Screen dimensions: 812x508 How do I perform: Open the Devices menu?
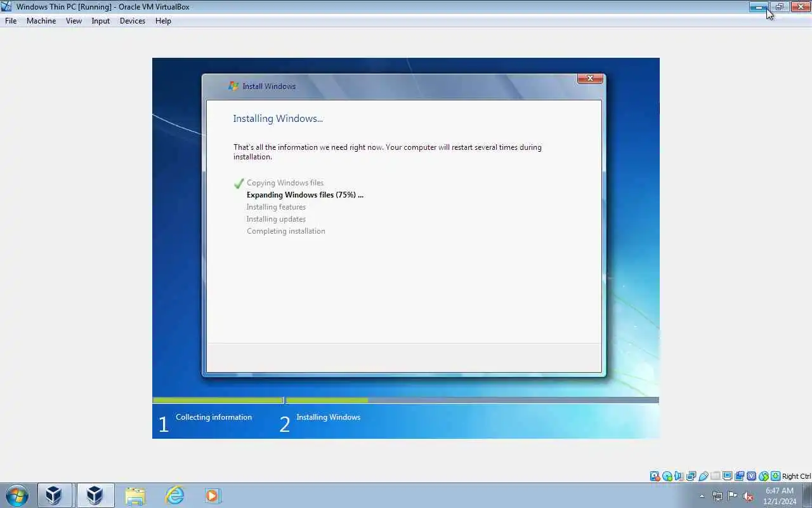coord(132,21)
